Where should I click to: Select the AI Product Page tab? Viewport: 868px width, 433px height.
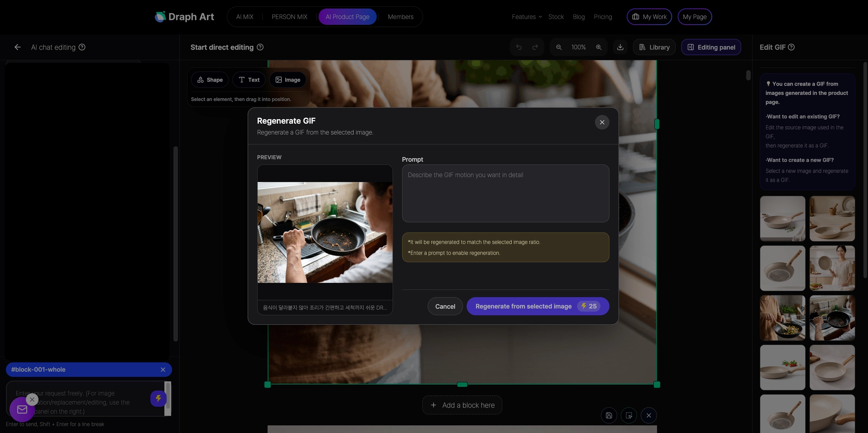[x=348, y=17]
